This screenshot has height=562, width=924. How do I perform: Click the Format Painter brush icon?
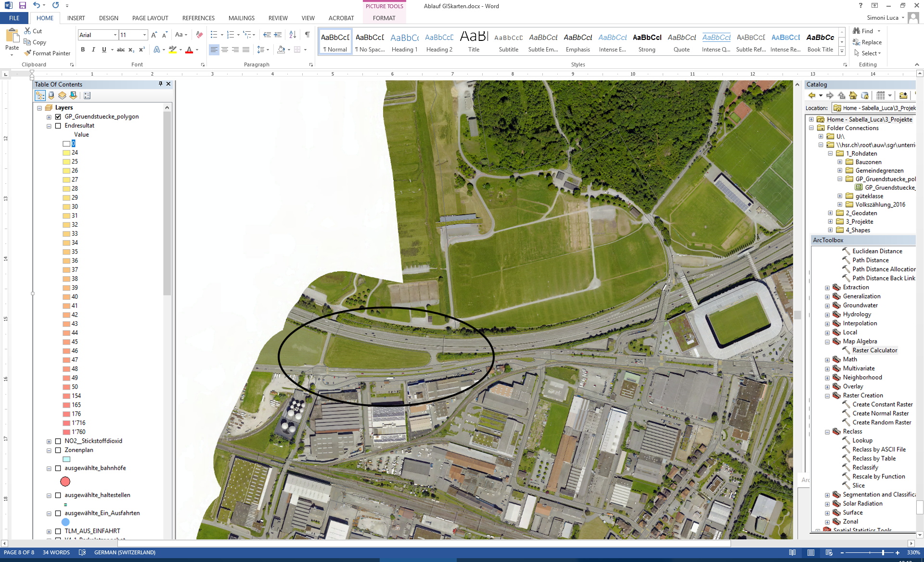pyautogui.click(x=28, y=53)
